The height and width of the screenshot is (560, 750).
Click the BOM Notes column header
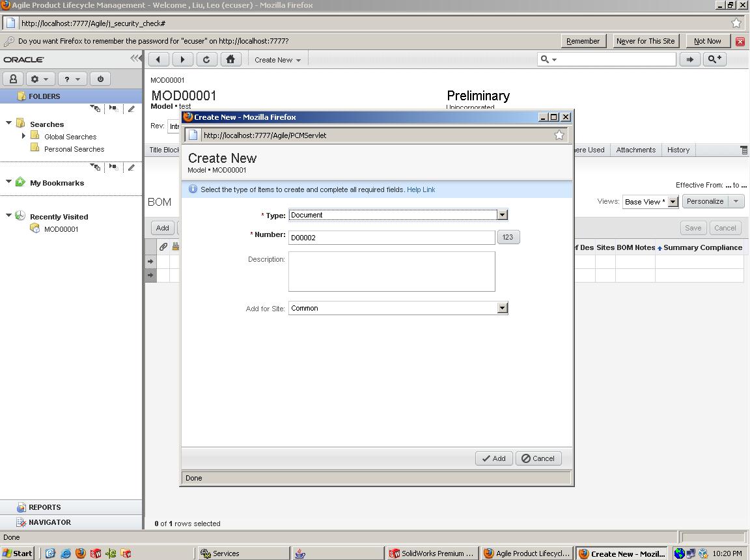point(635,247)
